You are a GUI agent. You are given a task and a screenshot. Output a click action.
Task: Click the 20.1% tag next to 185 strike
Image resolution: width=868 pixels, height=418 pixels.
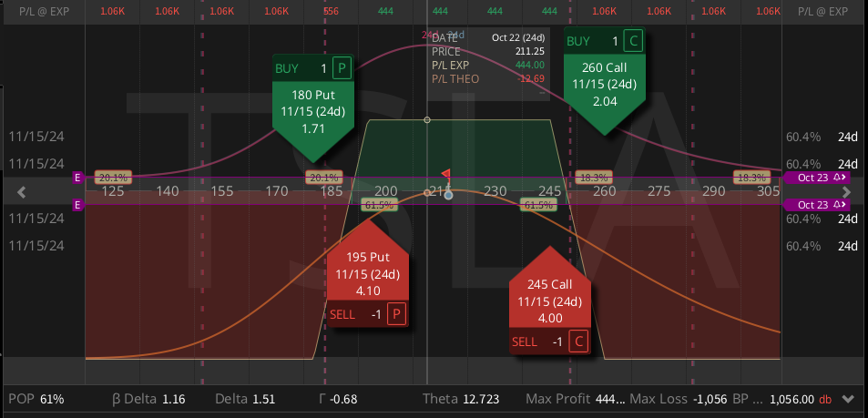(324, 178)
